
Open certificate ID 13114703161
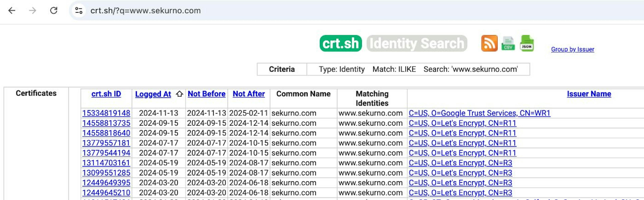click(106, 163)
